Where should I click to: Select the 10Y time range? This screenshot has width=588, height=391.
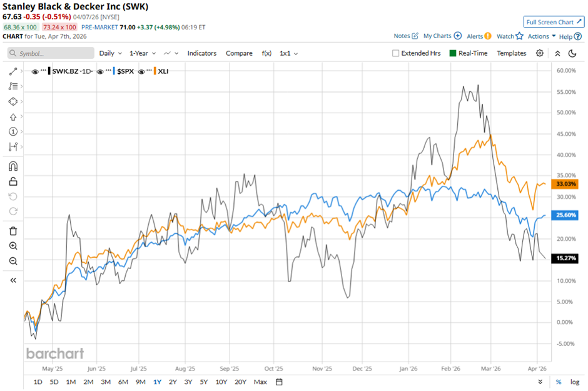point(221,382)
